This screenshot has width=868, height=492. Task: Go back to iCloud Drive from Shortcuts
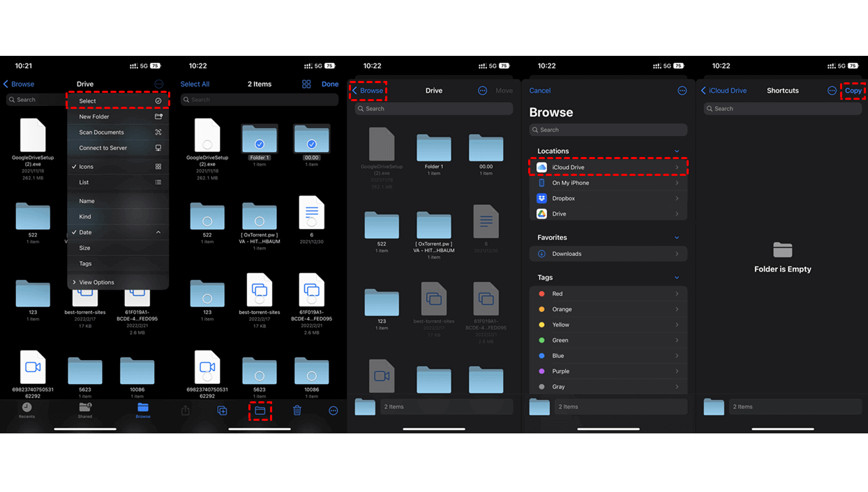coord(724,91)
